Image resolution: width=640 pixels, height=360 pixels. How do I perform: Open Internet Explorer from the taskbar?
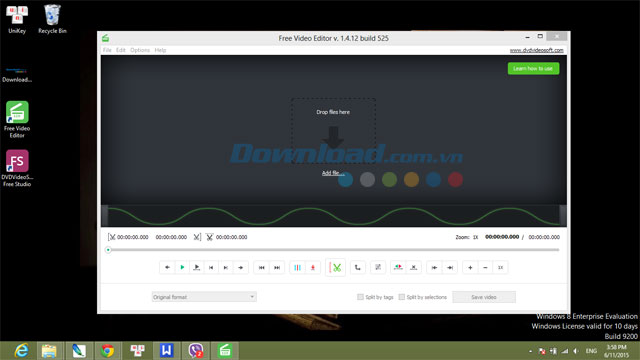click(x=21, y=351)
